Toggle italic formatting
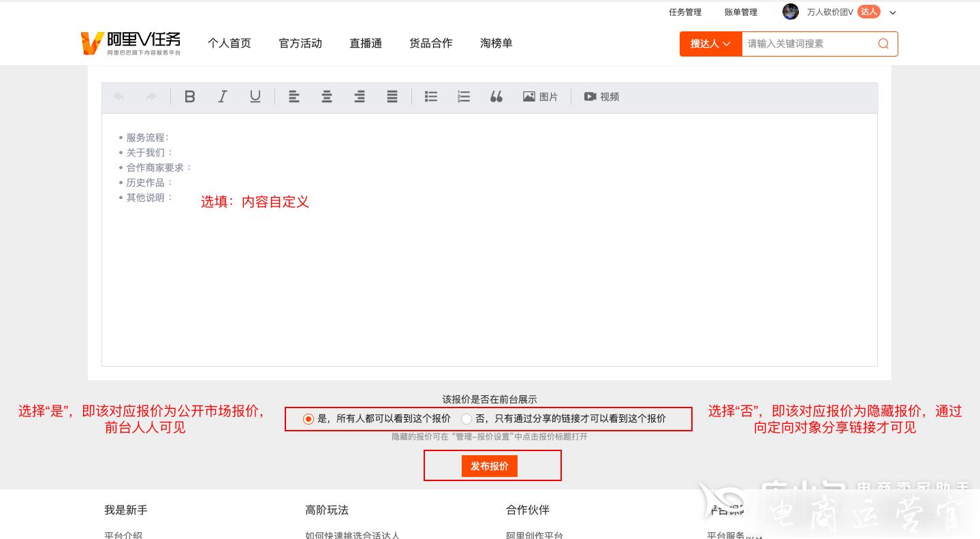Image resolution: width=980 pixels, height=539 pixels. [223, 97]
